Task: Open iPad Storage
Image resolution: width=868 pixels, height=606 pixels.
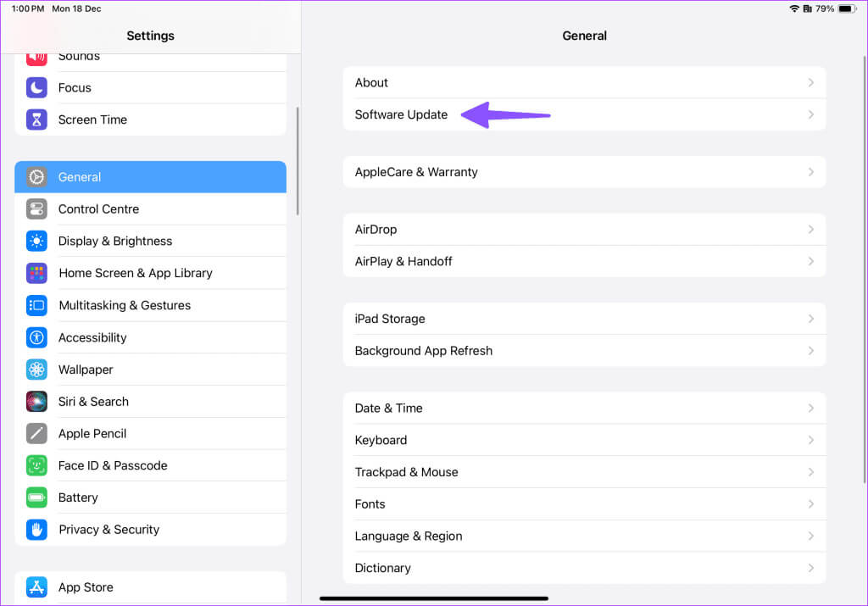Action: [585, 319]
